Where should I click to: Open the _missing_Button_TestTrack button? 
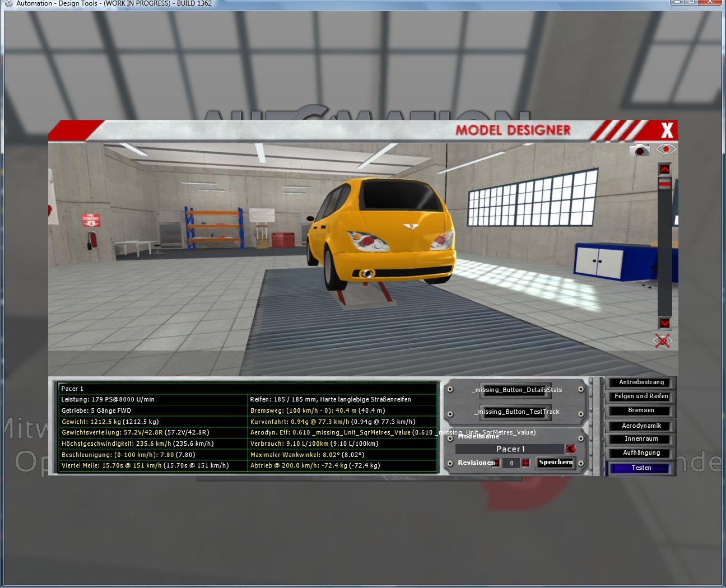coord(516,412)
